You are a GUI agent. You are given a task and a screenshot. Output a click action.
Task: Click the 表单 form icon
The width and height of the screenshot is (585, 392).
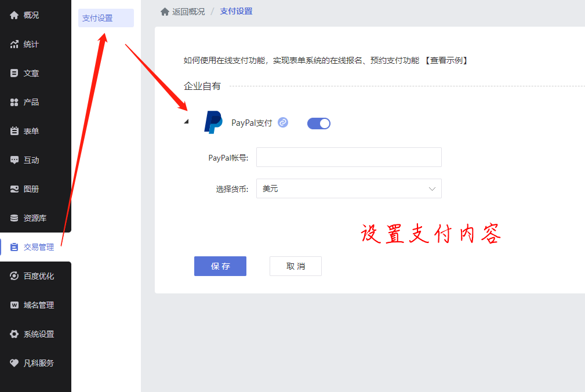point(14,131)
